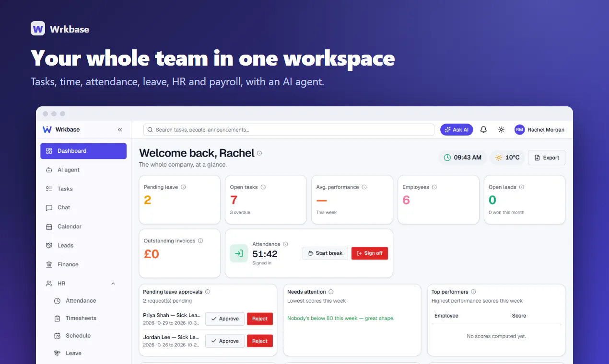This screenshot has width=609, height=364.
Task: Click the Employees card info icon
Action: 434,187
